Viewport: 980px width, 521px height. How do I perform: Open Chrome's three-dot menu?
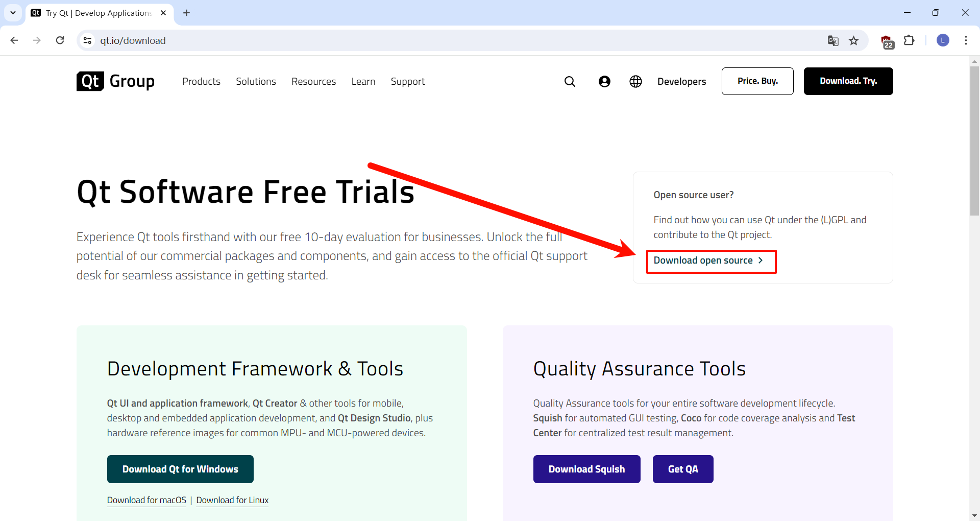pyautogui.click(x=966, y=40)
